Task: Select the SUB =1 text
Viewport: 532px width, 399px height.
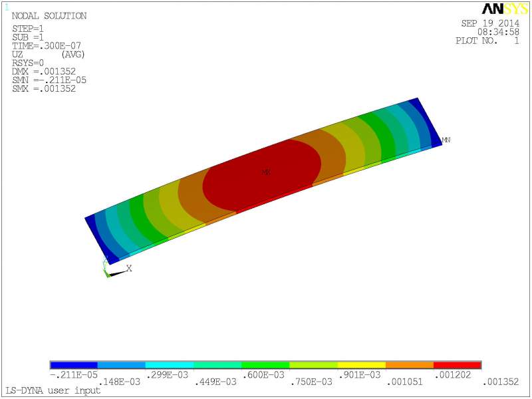Action: click(28, 37)
